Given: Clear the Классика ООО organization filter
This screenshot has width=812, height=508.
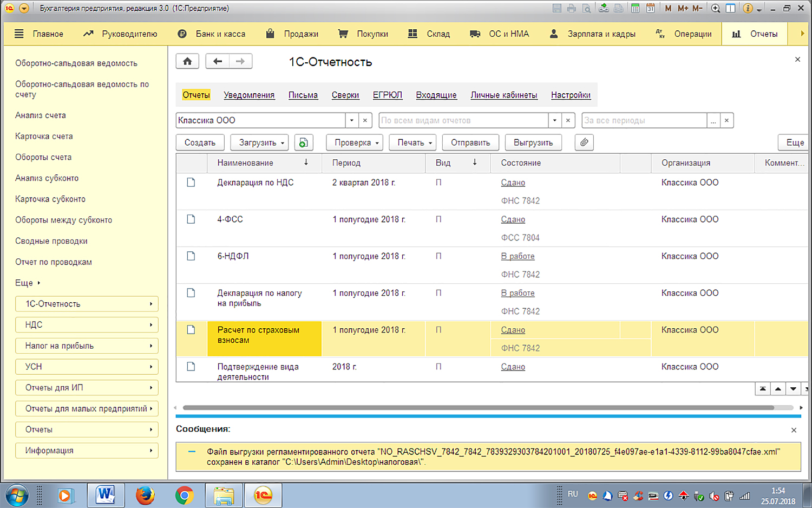Looking at the screenshot, I should click(365, 120).
